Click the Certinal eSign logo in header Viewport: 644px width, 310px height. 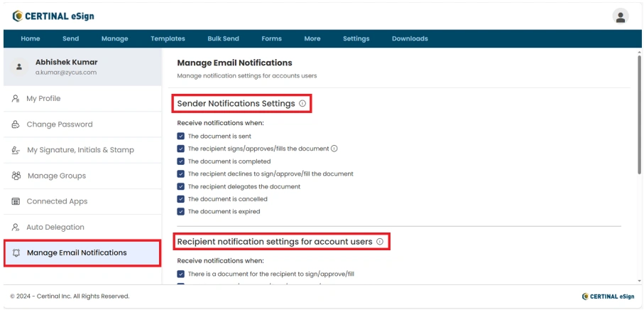click(x=53, y=16)
